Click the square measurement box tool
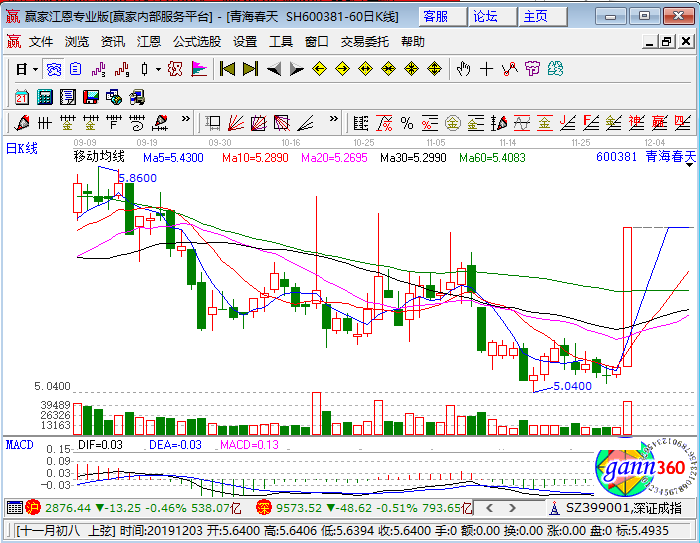The height and width of the screenshot is (543, 700). (x=213, y=122)
